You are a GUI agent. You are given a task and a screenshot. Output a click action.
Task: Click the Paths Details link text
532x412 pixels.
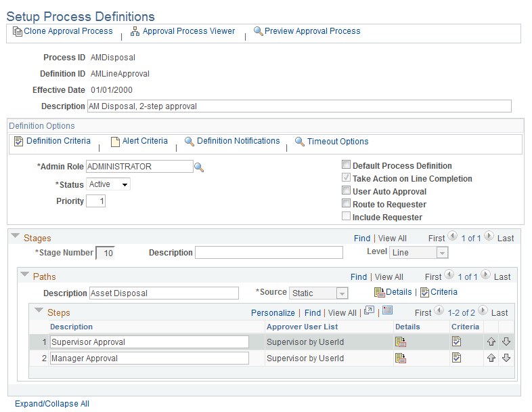pos(399,292)
